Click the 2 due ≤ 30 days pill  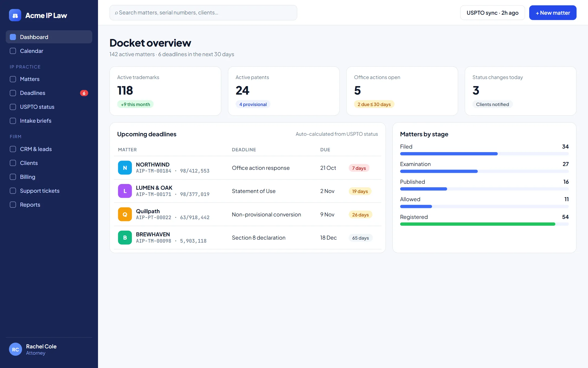pyautogui.click(x=374, y=104)
